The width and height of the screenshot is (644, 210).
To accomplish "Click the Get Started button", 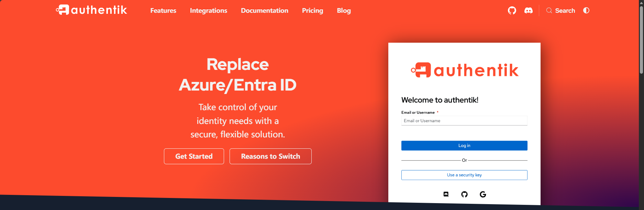I will pos(194,156).
